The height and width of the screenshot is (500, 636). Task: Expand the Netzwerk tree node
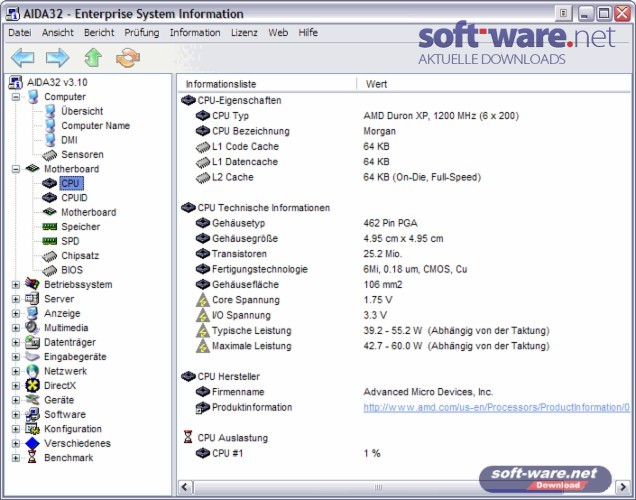coord(15,371)
